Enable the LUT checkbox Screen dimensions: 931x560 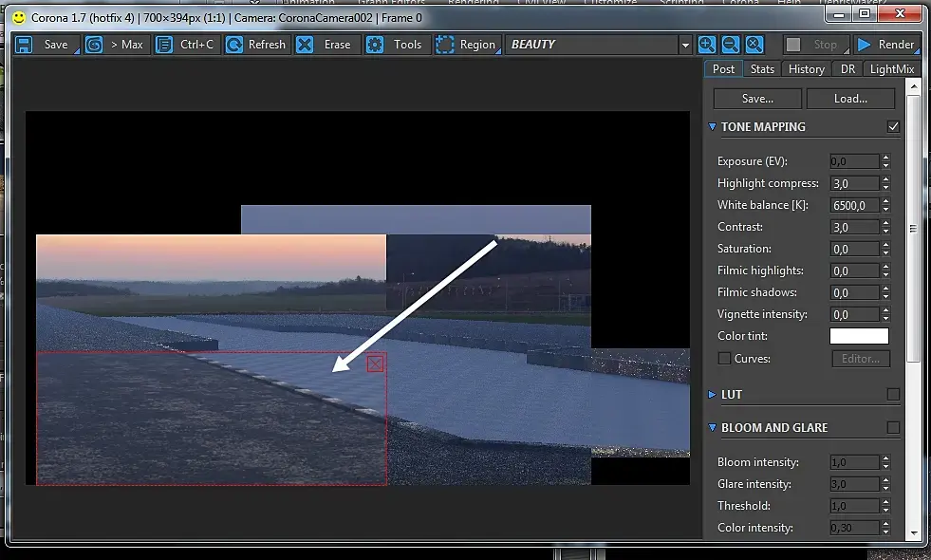893,394
